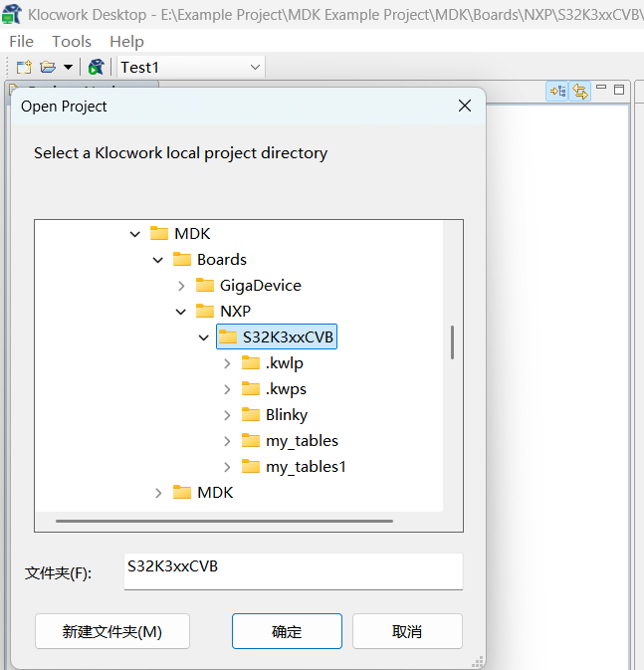
Task: Select the my_tables folder
Action: coord(290,441)
